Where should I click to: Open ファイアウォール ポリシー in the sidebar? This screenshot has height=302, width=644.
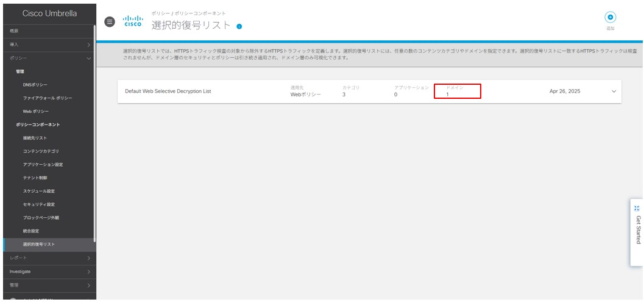point(48,98)
